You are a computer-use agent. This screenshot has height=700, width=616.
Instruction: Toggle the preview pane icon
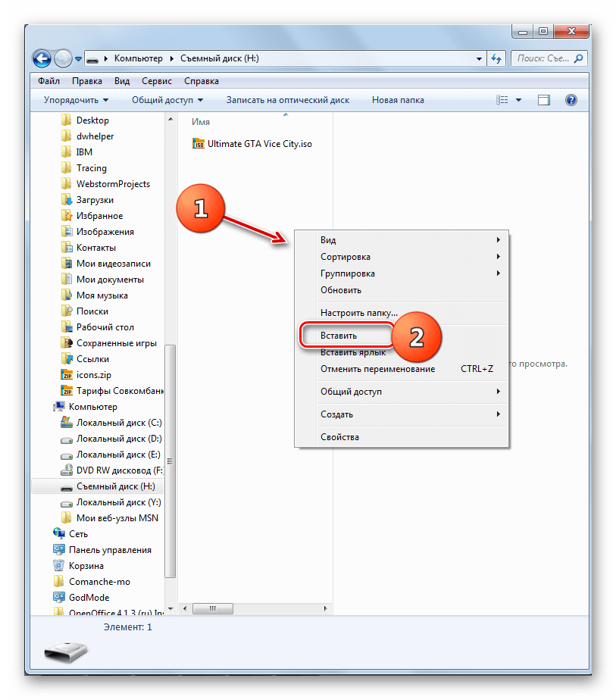click(544, 100)
